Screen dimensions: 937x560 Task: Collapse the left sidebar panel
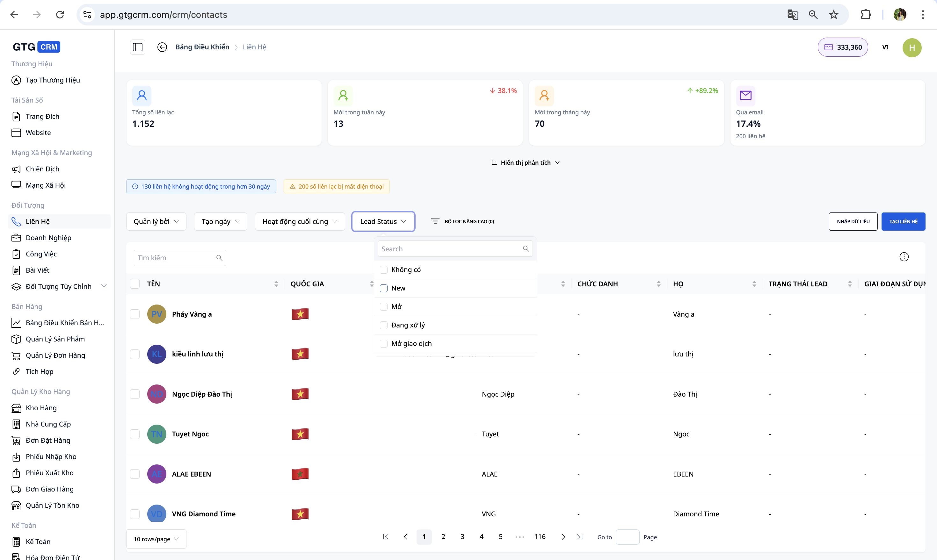pyautogui.click(x=137, y=47)
